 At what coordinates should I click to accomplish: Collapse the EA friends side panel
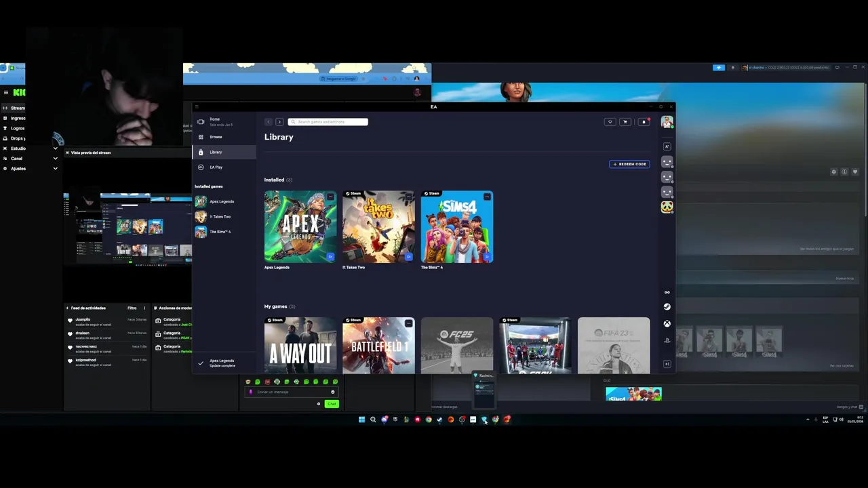(667, 364)
